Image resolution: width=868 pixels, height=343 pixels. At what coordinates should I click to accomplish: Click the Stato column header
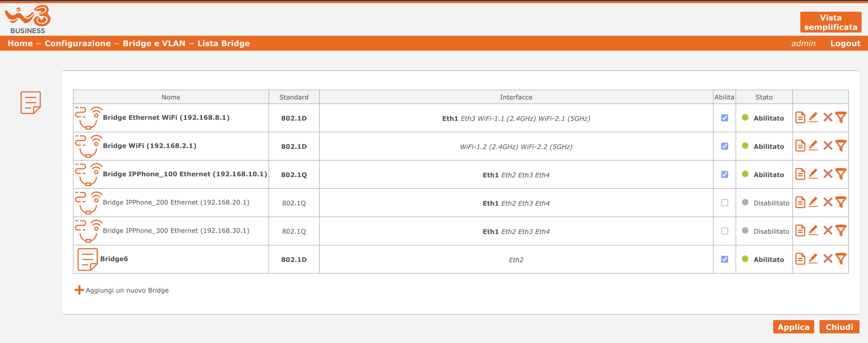tap(764, 97)
